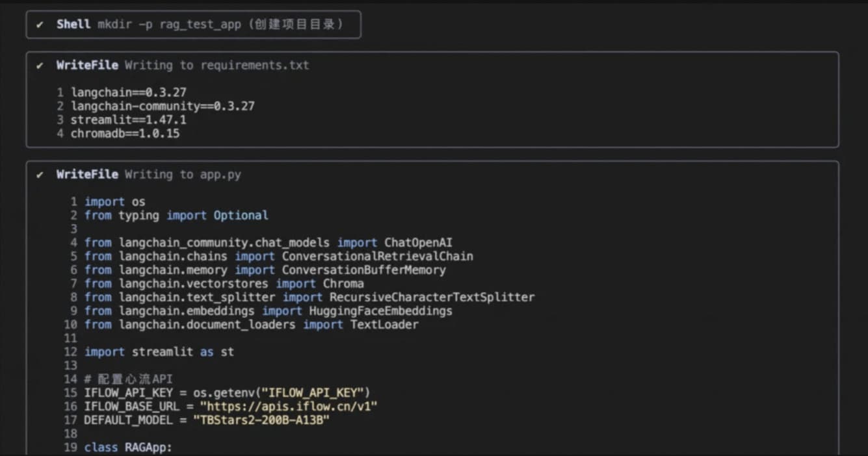This screenshot has width=868, height=456.
Task: Click the "TBStars2-200B-A13B" model string
Action: (261, 420)
